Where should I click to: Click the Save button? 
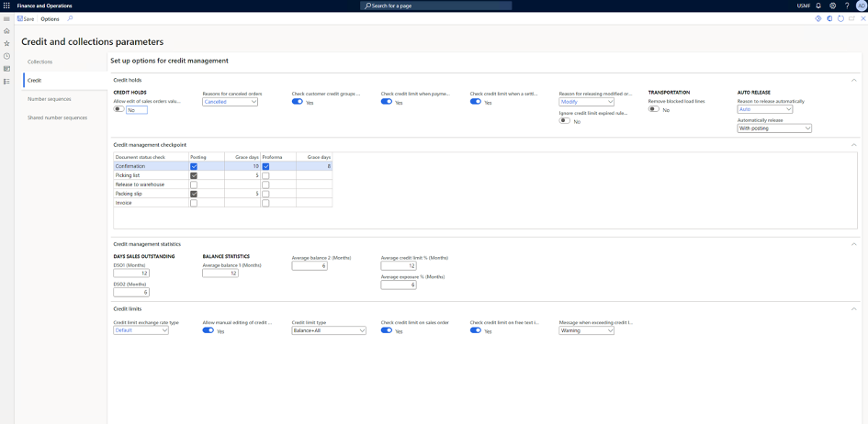26,18
